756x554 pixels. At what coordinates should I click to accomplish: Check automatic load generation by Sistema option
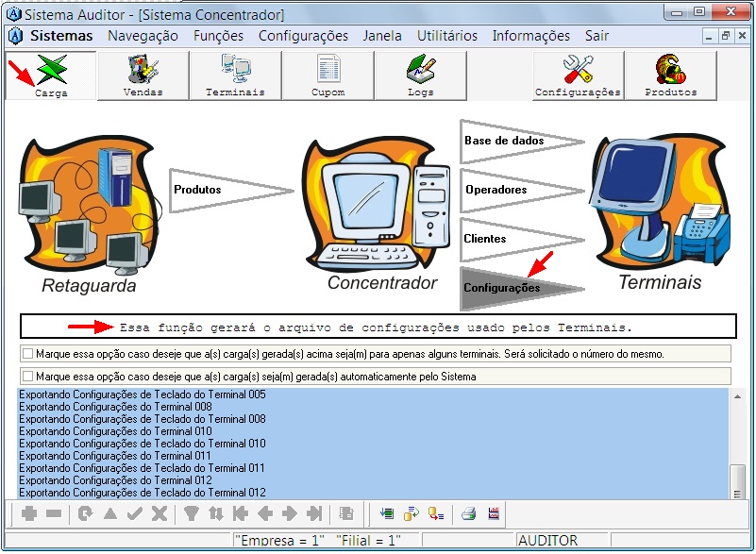[27, 376]
